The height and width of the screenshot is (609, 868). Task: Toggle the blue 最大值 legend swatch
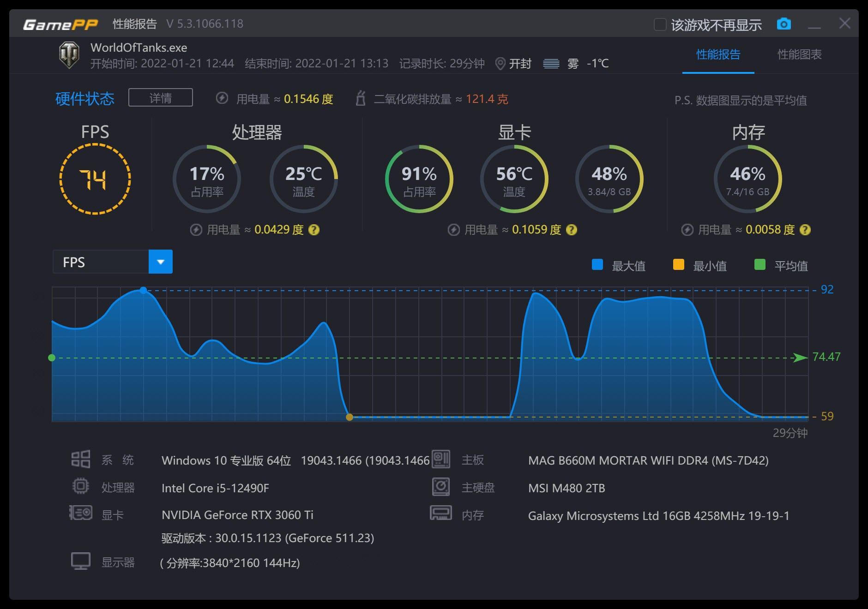pyautogui.click(x=597, y=264)
